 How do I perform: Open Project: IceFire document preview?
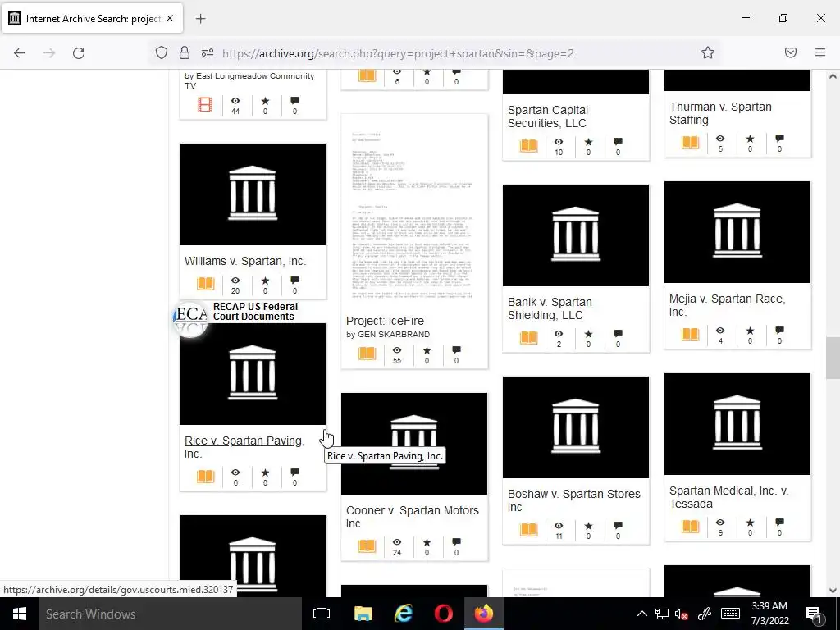[x=414, y=212]
